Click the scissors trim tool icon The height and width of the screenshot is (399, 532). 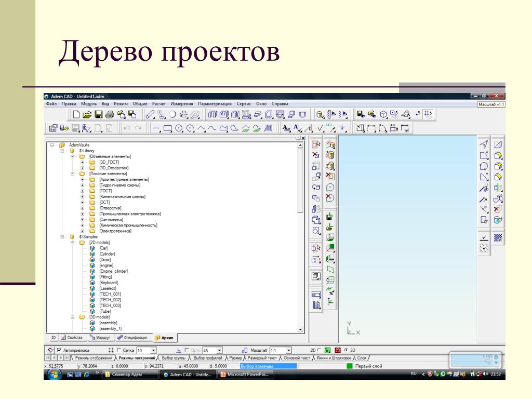pyautogui.click(x=484, y=188)
